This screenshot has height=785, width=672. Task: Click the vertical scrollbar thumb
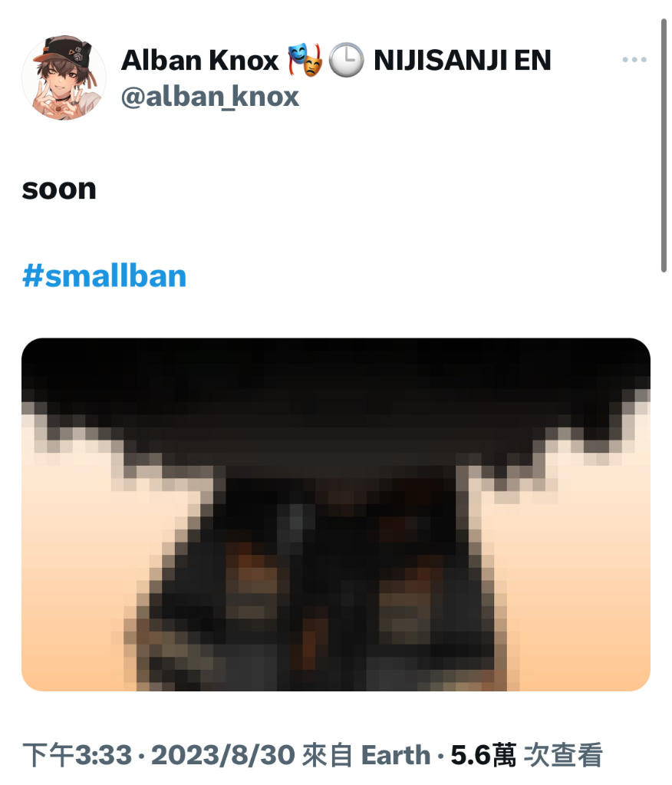pyautogui.click(x=664, y=145)
